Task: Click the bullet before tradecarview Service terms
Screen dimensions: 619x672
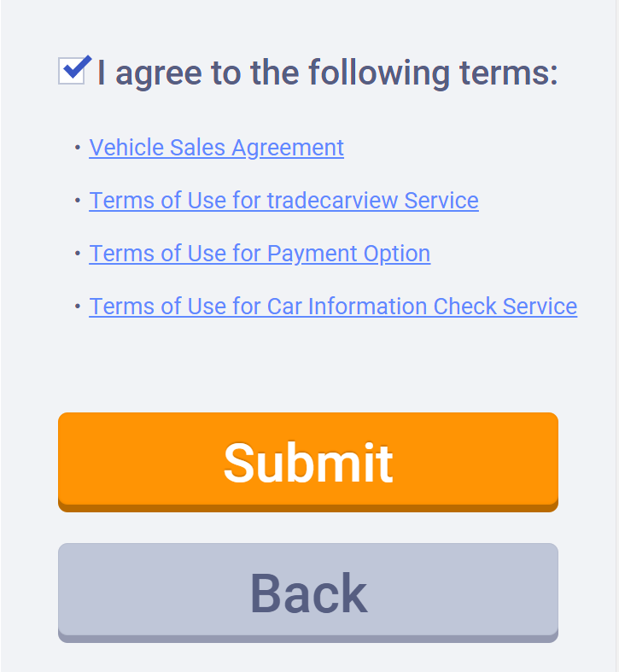Action: 78,201
